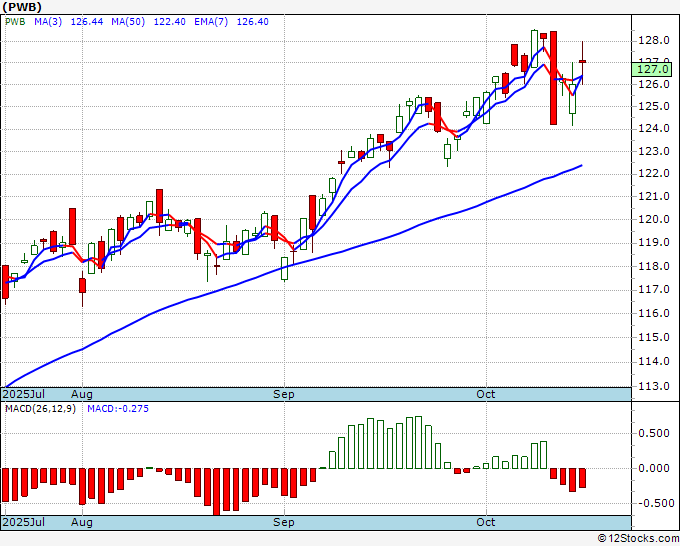The width and height of the screenshot is (680, 546).
Task: Click the (PWB) chart title
Action: coord(22,7)
